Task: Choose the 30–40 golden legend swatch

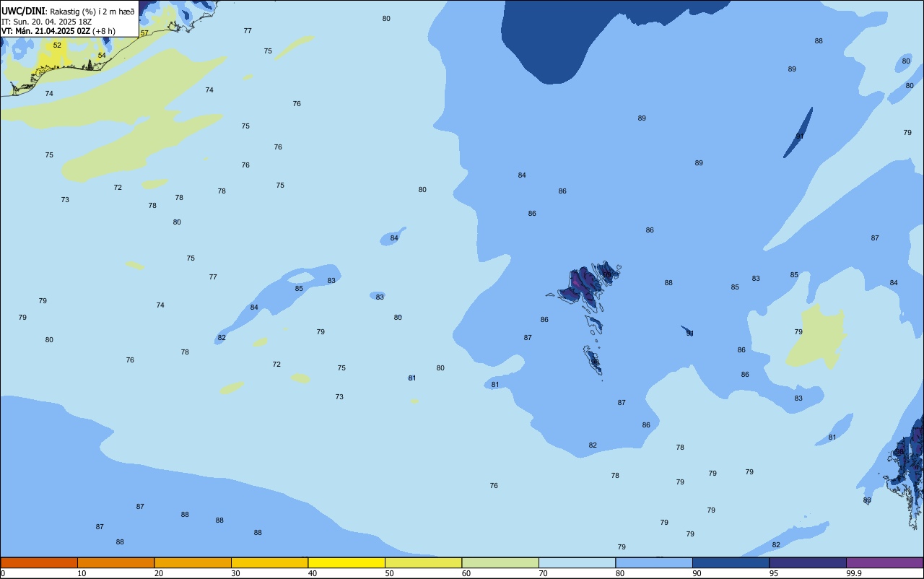Action: 269,562
